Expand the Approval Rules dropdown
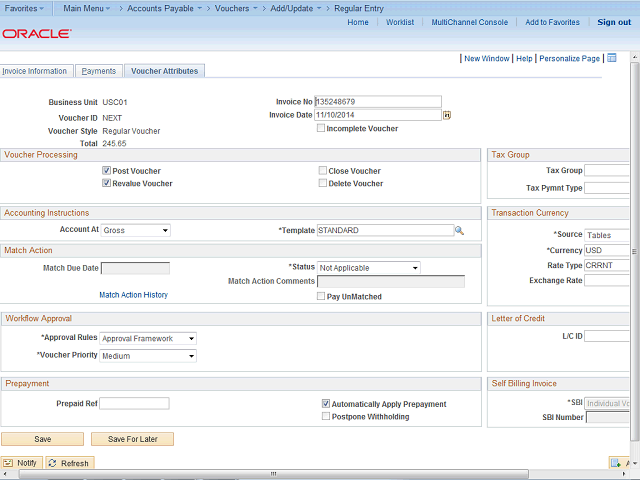The image size is (640, 480). click(148, 338)
